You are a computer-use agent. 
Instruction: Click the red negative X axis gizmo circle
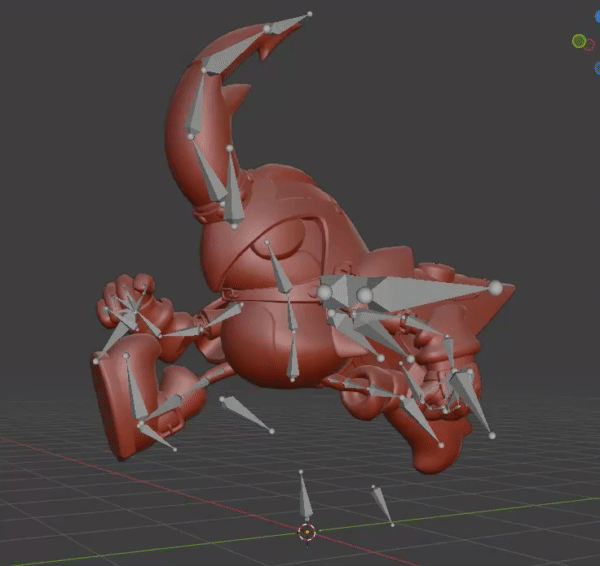[x=590, y=44]
